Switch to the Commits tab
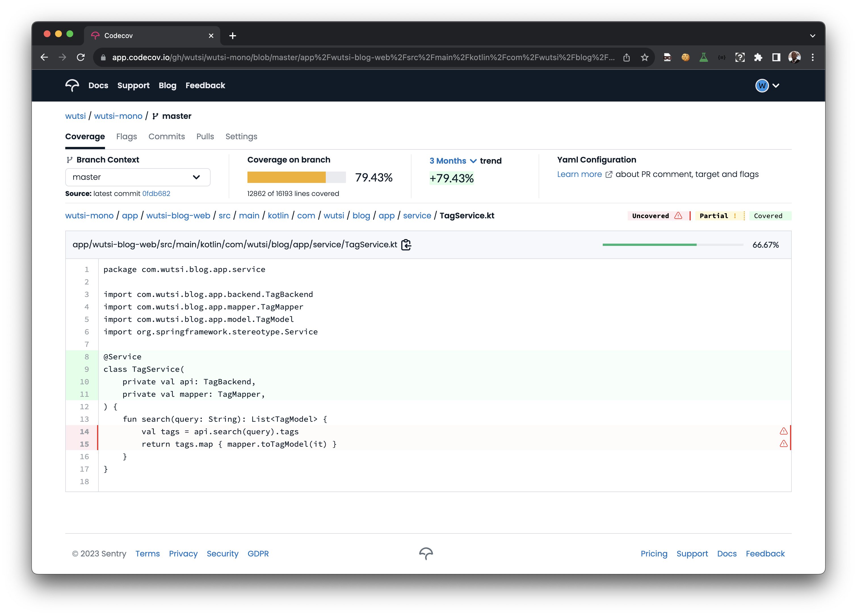857x616 pixels. click(166, 137)
